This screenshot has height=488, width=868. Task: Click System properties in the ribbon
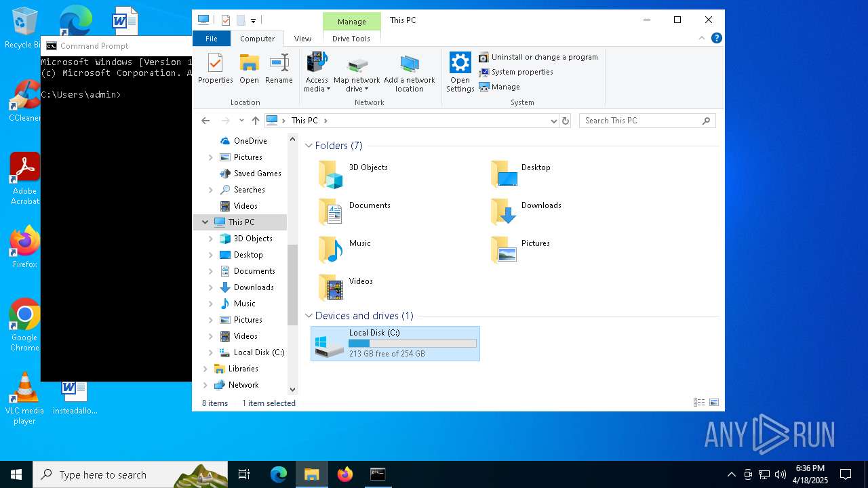point(516,72)
